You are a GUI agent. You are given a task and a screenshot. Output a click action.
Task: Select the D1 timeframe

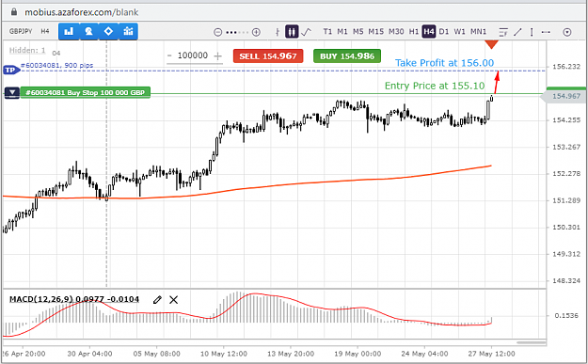click(x=444, y=31)
